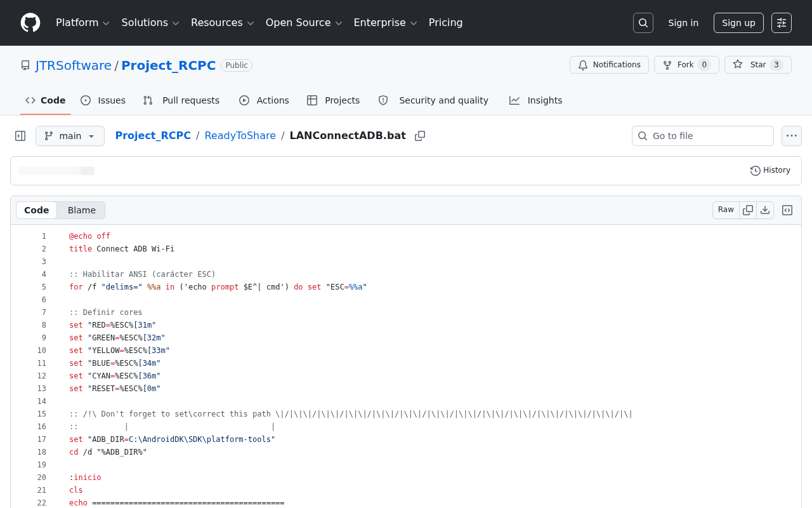Click the 'cls' command line
The height and width of the screenshot is (508, 812).
coord(76,490)
